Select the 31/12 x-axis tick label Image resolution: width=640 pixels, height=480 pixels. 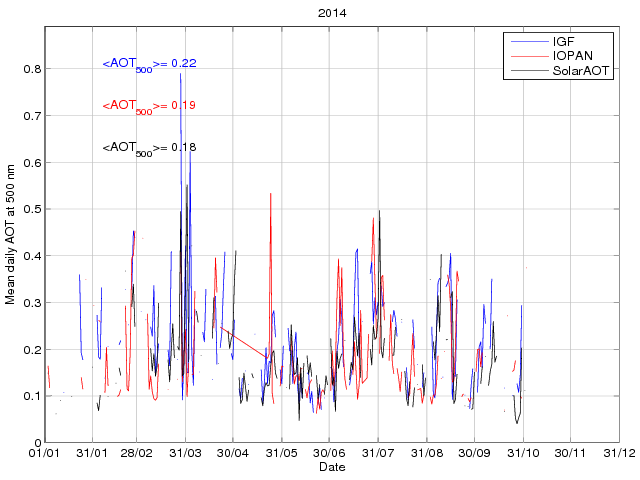pos(619,454)
